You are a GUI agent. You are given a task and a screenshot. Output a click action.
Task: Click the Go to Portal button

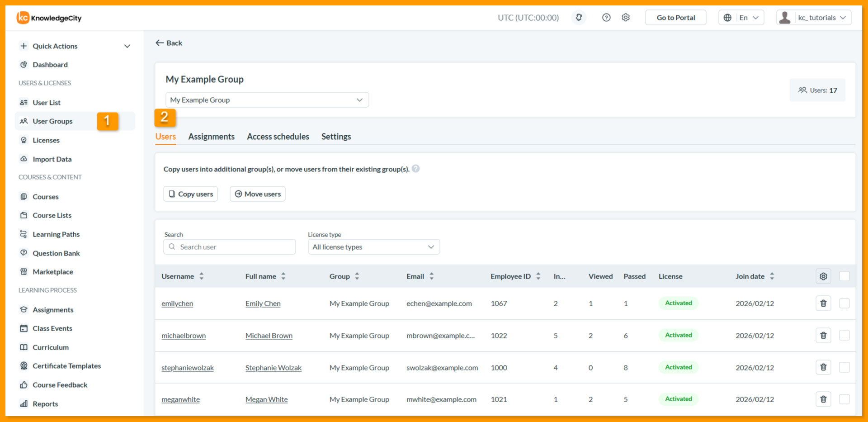[676, 18]
